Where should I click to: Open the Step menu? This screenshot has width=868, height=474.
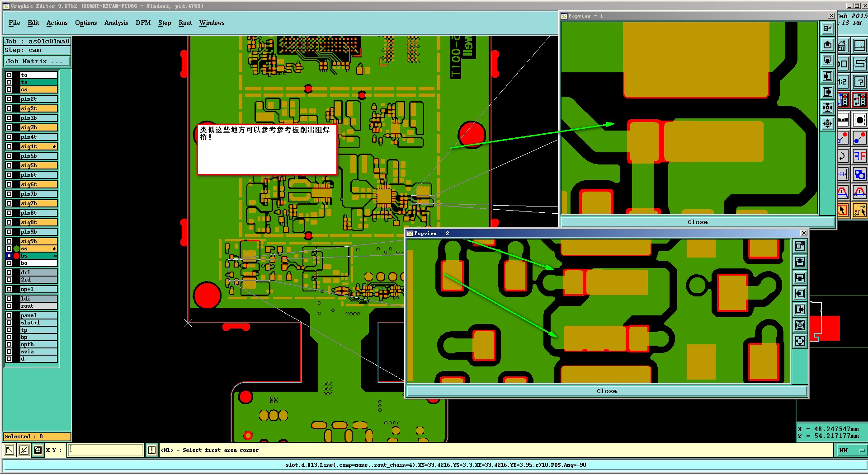[165, 23]
